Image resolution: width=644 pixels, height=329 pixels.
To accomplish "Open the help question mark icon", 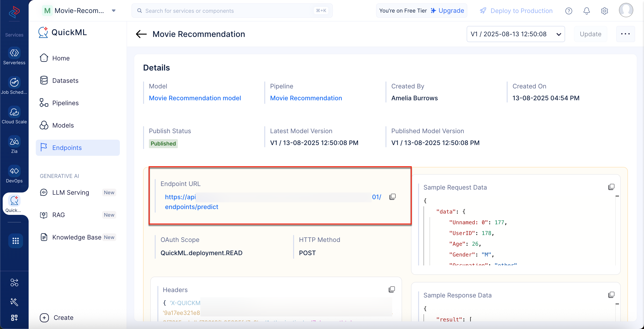I will (569, 11).
